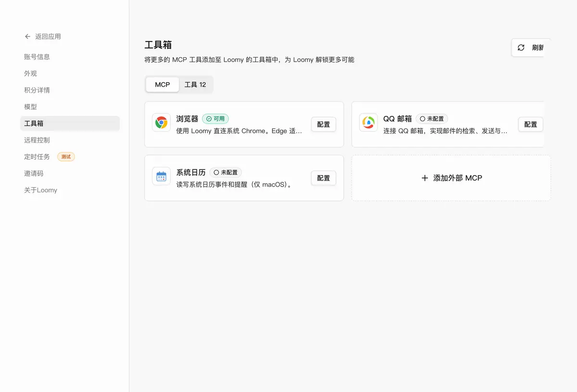
Task: Open 配置 for the 浏览器 card
Action: point(324,124)
